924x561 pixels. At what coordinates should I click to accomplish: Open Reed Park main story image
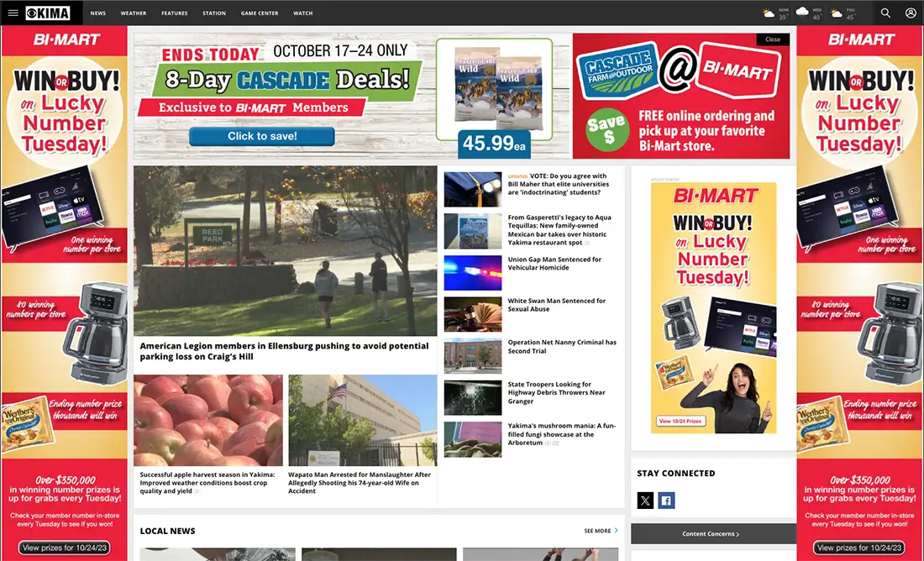coord(286,250)
